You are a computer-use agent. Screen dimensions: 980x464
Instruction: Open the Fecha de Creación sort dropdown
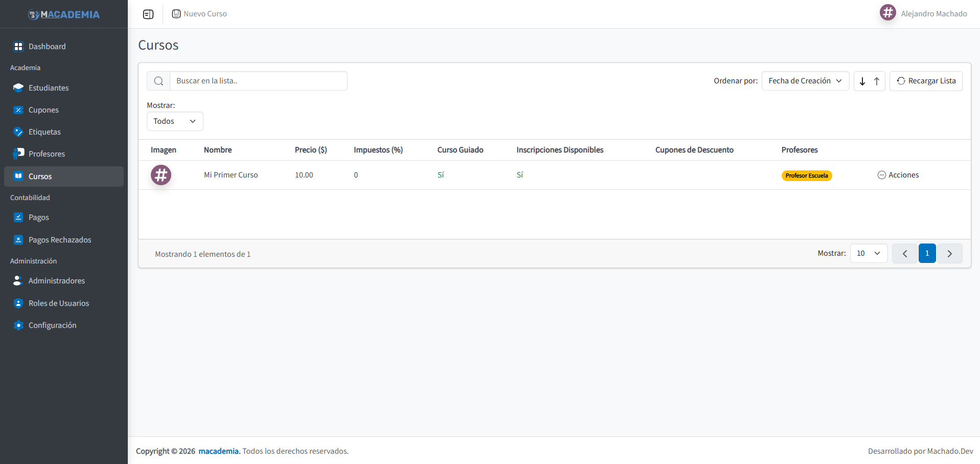[805, 80]
